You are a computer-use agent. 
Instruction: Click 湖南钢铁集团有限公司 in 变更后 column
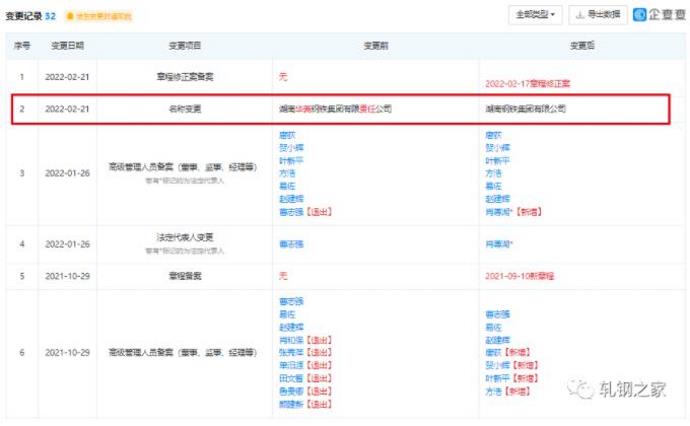point(524,109)
